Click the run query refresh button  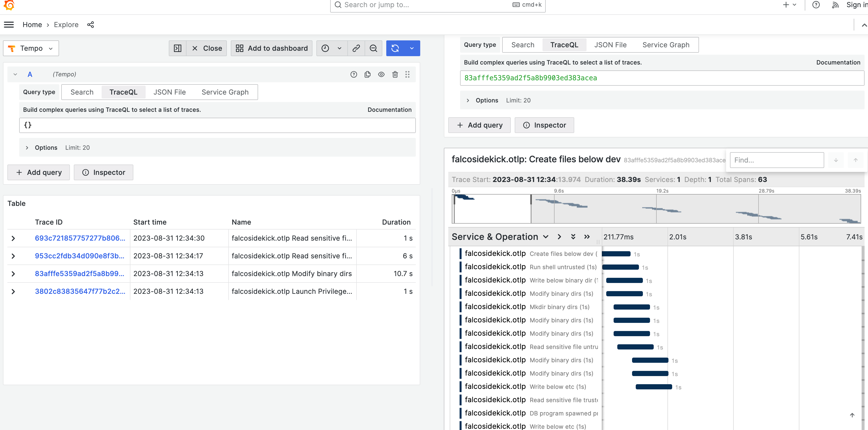(x=395, y=48)
